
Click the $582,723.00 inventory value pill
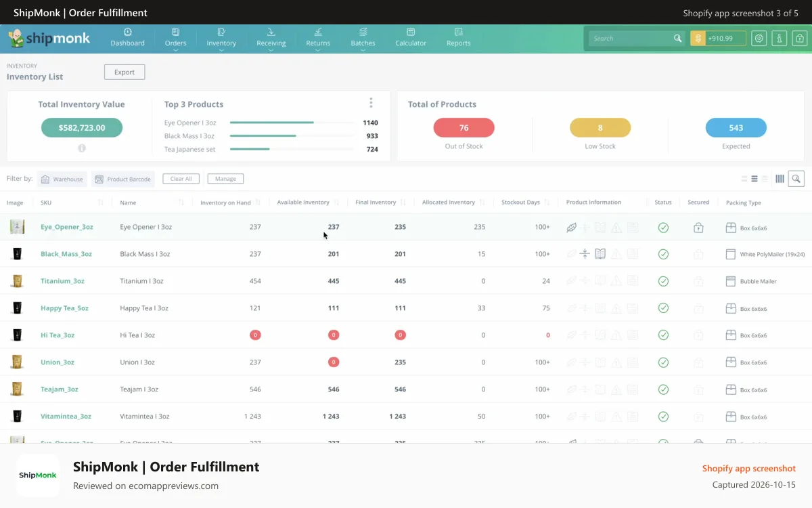click(82, 127)
